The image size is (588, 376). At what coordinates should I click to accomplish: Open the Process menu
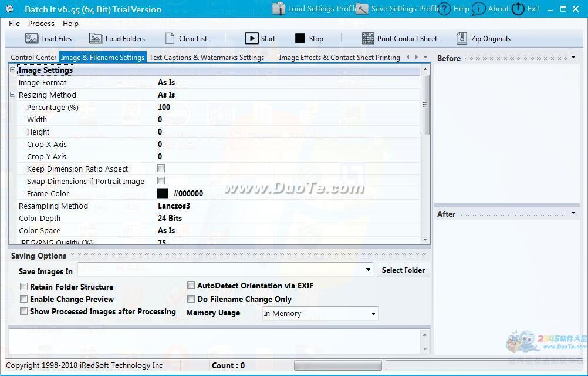[x=41, y=23]
